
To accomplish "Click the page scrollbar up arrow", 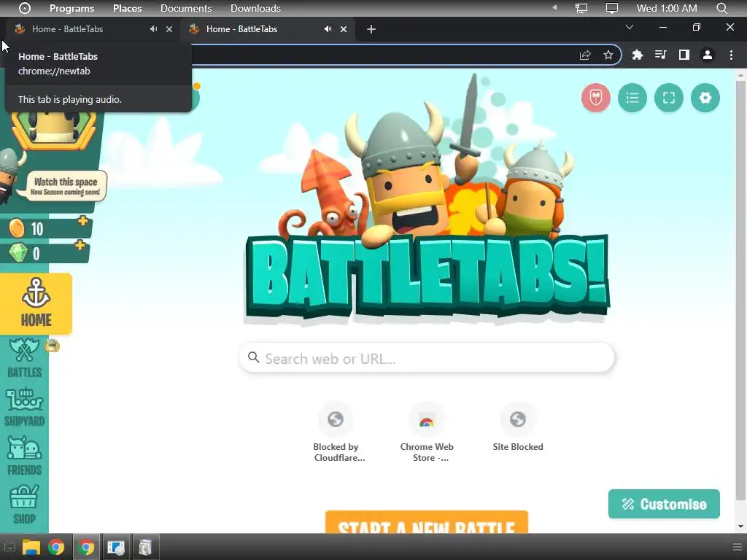I will point(741,75).
